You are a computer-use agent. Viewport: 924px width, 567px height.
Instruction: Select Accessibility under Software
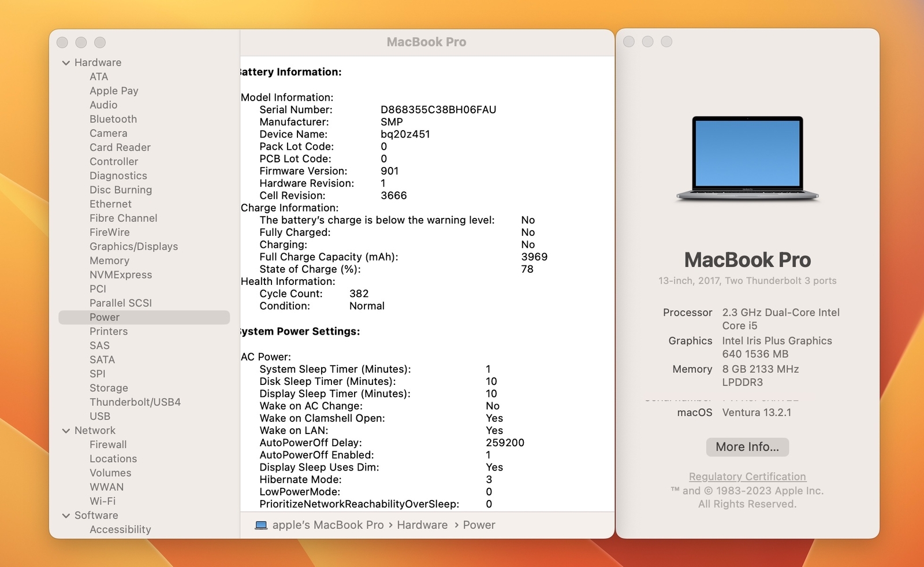[x=120, y=530]
